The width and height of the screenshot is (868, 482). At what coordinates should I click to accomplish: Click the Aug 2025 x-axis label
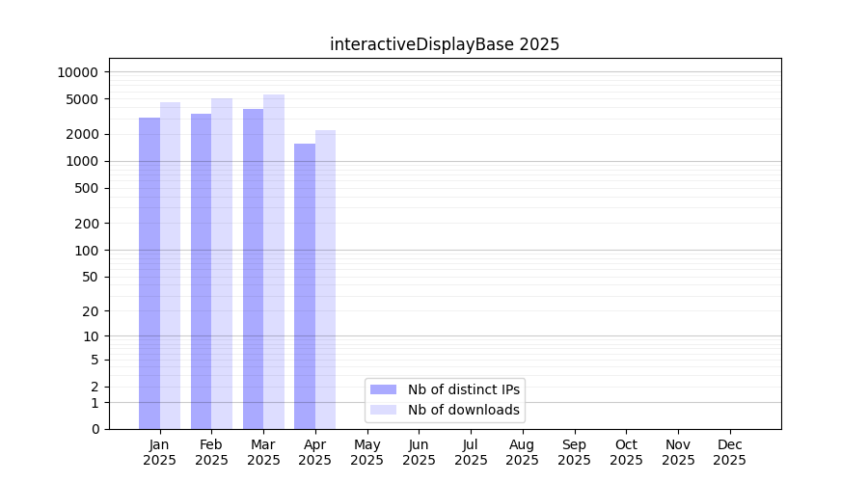523,452
